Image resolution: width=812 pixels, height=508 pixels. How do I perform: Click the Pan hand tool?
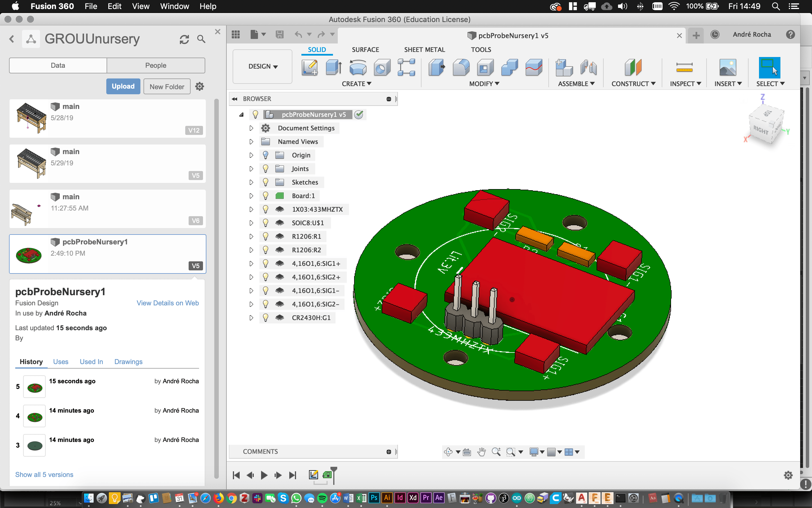click(482, 452)
